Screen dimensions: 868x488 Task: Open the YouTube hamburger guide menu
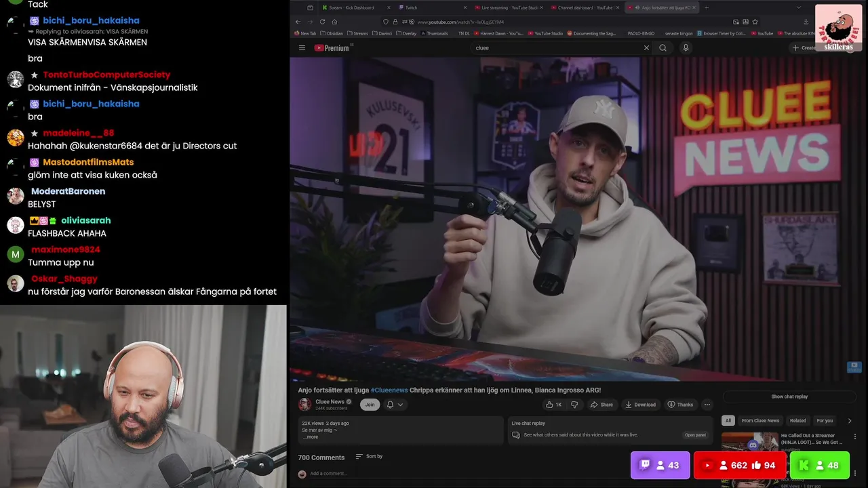pyautogui.click(x=302, y=48)
